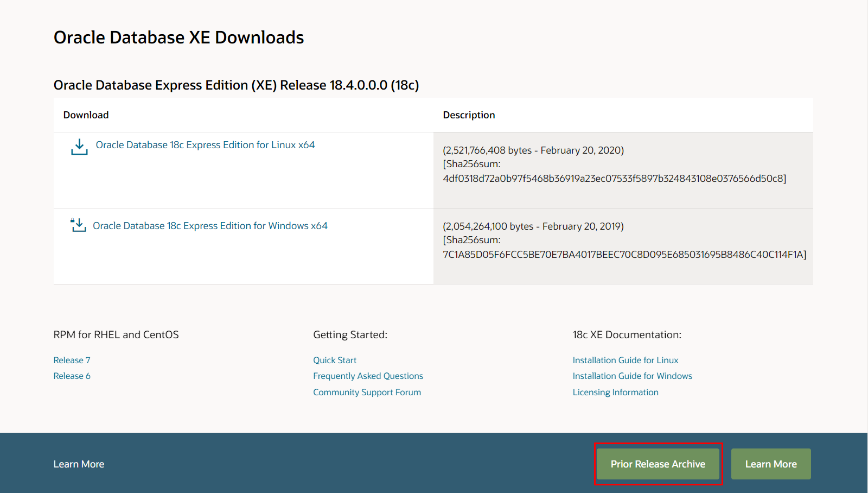
Task: Open Oracle Database 18c Express Edition for Windows x64 link
Action: [210, 226]
